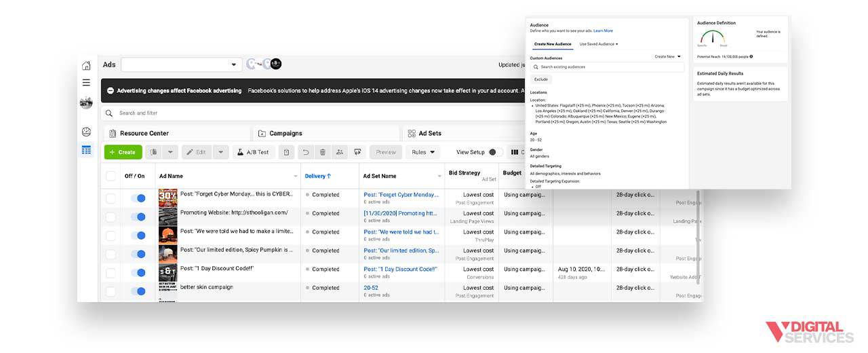The width and height of the screenshot is (868, 353).
Task: Sort by the Delivery column header
Action: 318,176
